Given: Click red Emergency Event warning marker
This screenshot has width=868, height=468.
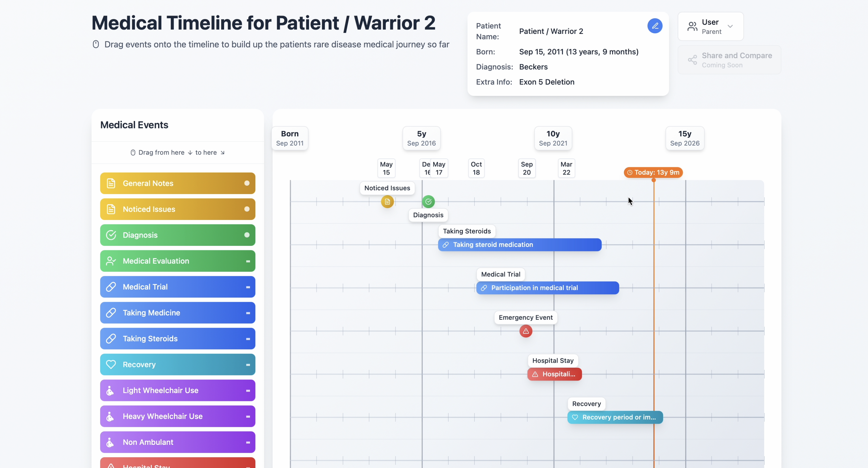Looking at the screenshot, I should tap(525, 331).
